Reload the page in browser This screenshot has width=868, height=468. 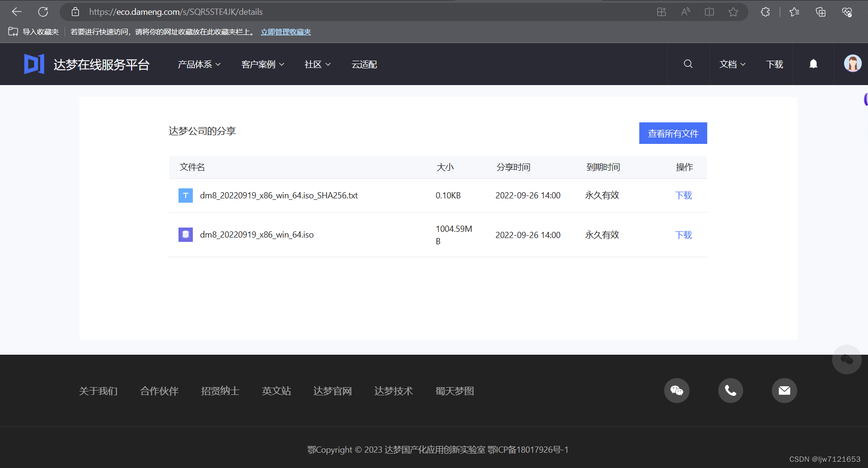tap(43, 11)
